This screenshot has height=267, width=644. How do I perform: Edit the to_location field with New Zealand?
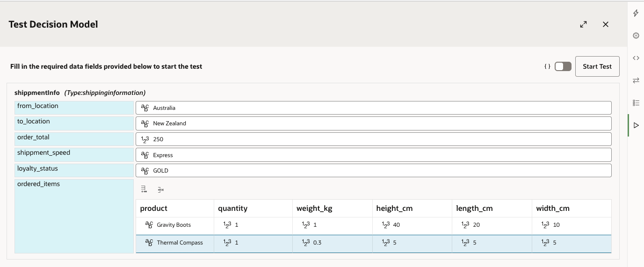pyautogui.click(x=374, y=123)
